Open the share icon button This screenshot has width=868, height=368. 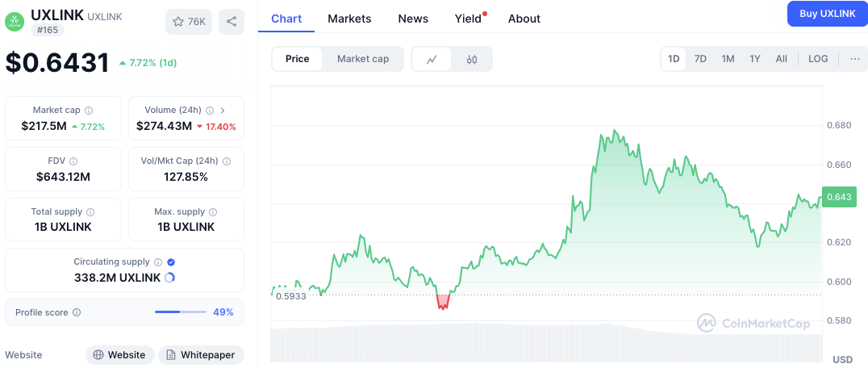pos(232,22)
